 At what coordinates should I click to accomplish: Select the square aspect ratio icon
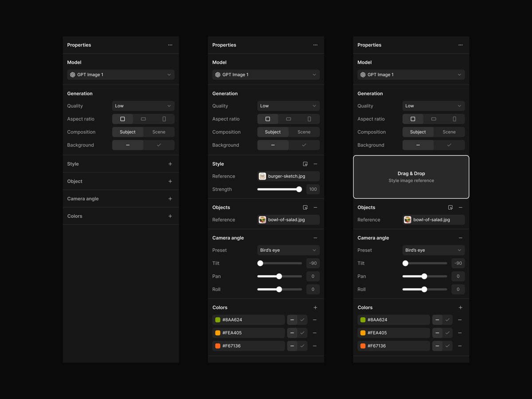pos(122,119)
